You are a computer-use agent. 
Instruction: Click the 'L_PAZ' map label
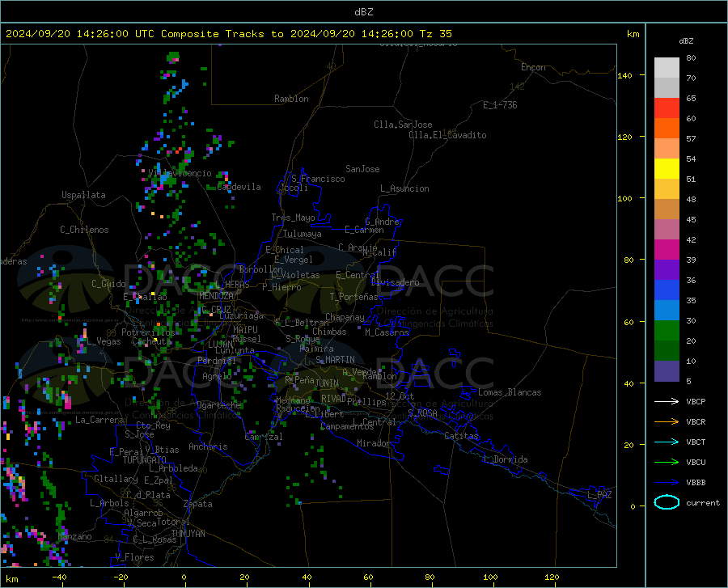click(x=599, y=495)
